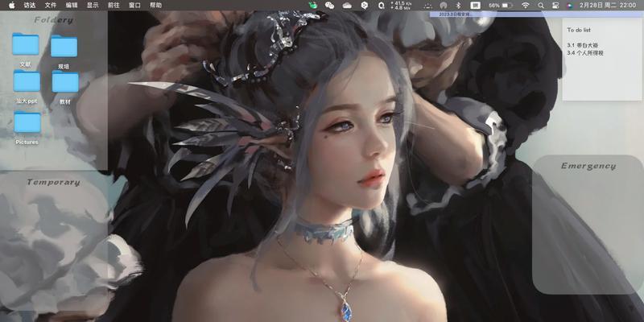Select the ppt folder

27,80
